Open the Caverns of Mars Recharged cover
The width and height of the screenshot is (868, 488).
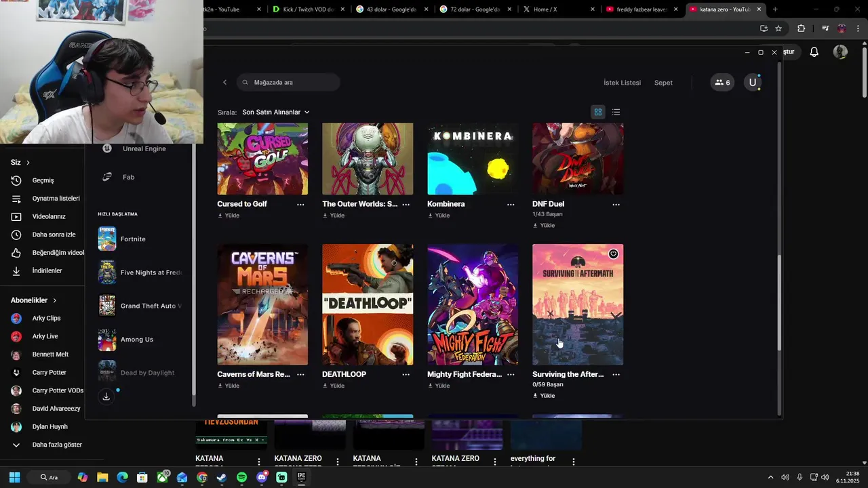262,304
